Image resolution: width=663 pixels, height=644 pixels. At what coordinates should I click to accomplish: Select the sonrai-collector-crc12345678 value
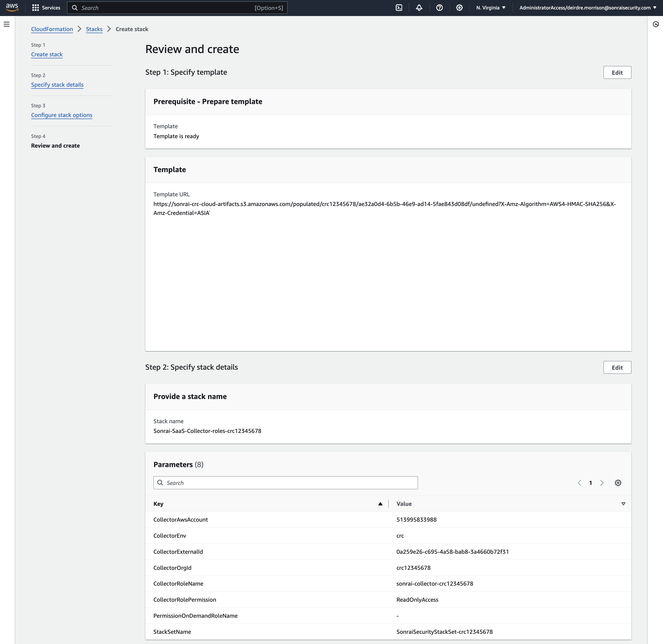pyautogui.click(x=435, y=584)
